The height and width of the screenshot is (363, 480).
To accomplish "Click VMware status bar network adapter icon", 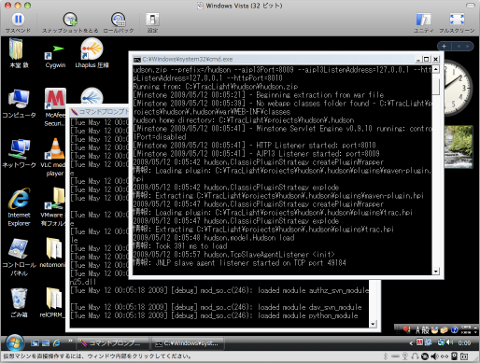I will coord(444,356).
